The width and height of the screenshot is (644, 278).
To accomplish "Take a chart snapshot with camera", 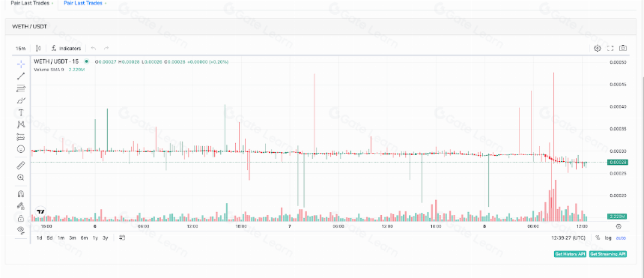I will point(623,48).
